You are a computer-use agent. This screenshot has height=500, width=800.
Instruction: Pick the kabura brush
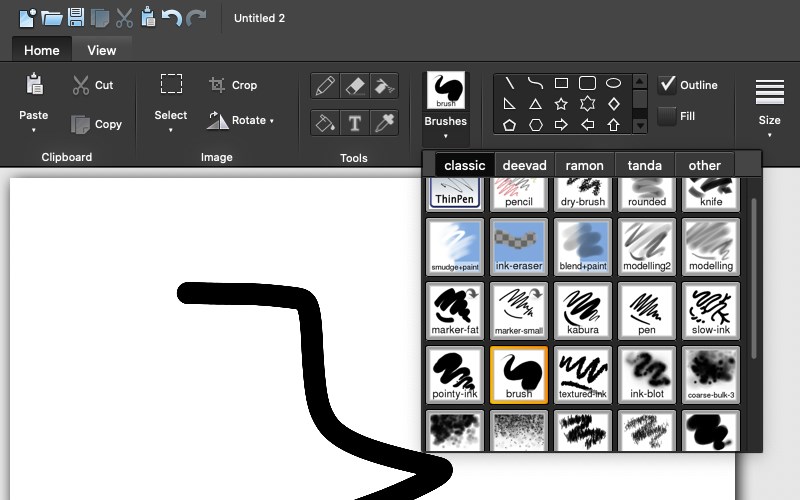click(x=583, y=311)
